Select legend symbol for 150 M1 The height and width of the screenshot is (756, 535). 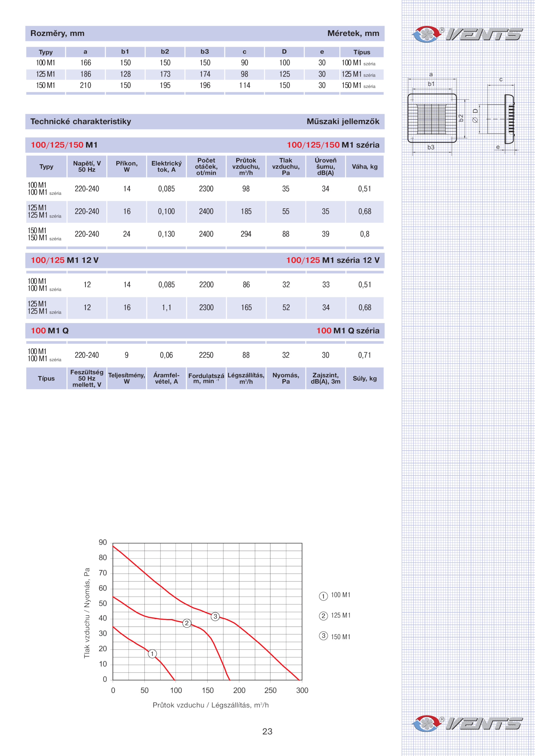pos(323,636)
